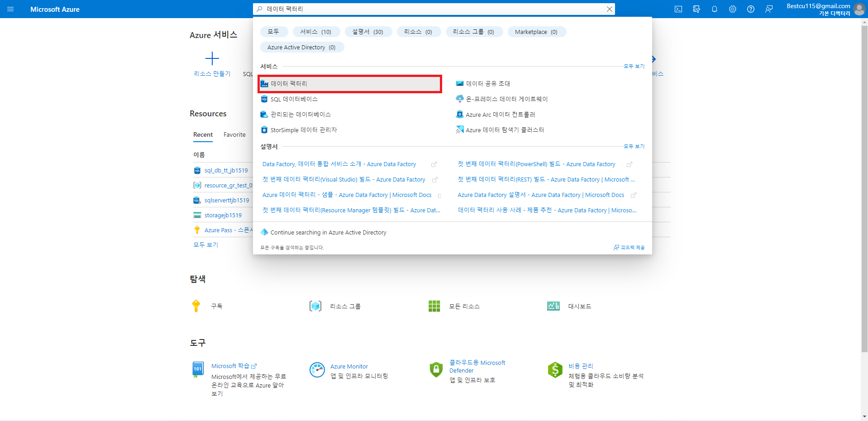868x421 pixels.
Task: Switch to the Recent tab
Action: tap(203, 135)
